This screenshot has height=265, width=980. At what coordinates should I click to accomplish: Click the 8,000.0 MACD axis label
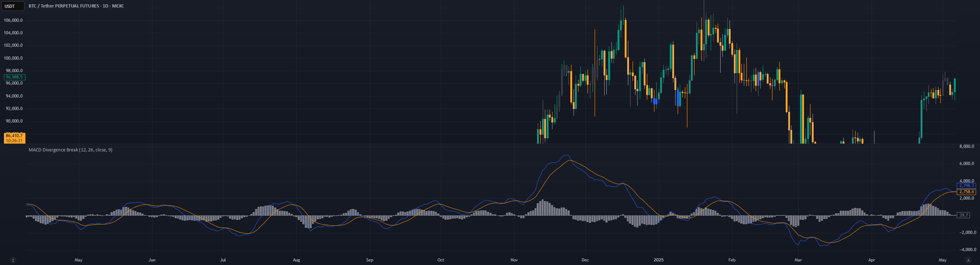point(967,146)
